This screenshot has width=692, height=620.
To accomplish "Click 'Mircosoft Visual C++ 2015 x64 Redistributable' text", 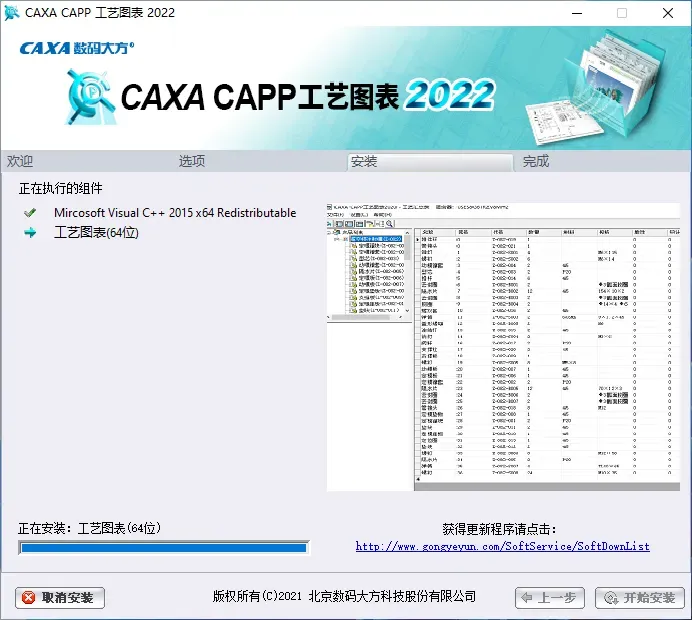I will 175,213.
